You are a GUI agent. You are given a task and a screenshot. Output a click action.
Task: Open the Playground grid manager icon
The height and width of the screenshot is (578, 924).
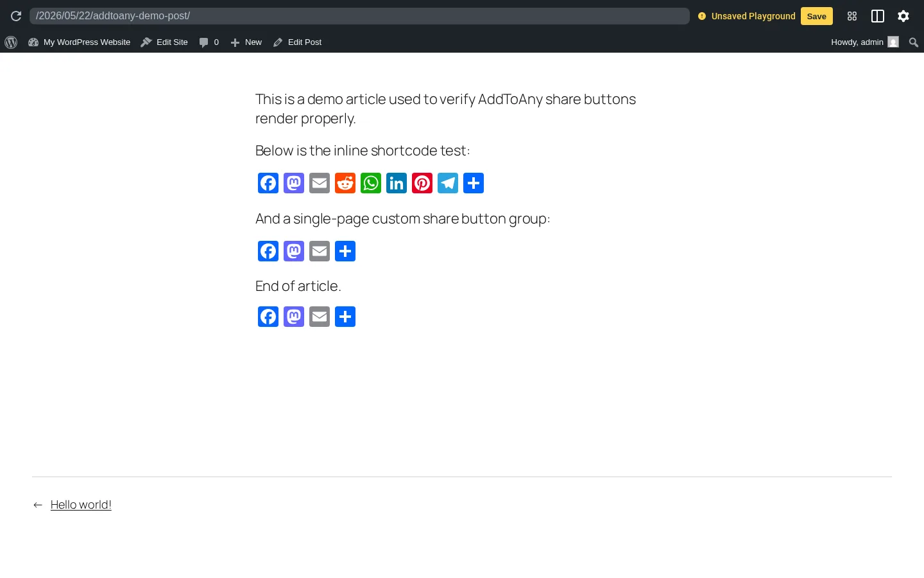pos(852,16)
